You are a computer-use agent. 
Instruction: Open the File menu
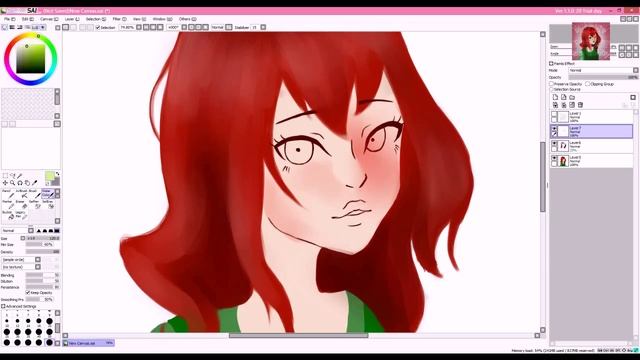pos(9,19)
